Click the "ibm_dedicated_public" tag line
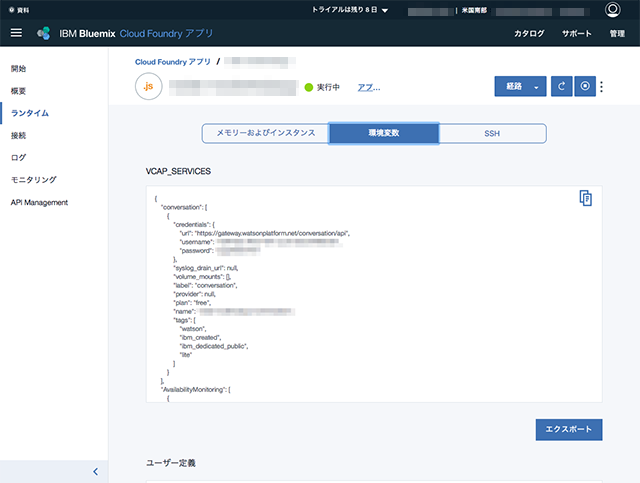The width and height of the screenshot is (640, 483). [x=214, y=346]
